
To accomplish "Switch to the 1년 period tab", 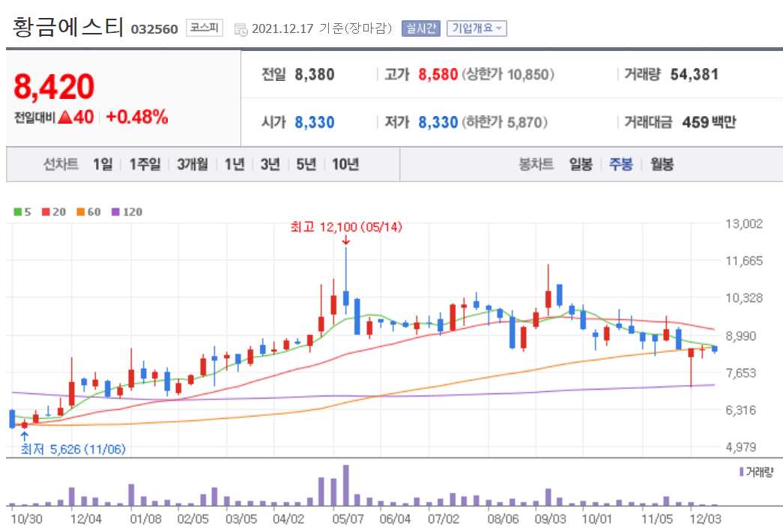I will coord(235,164).
